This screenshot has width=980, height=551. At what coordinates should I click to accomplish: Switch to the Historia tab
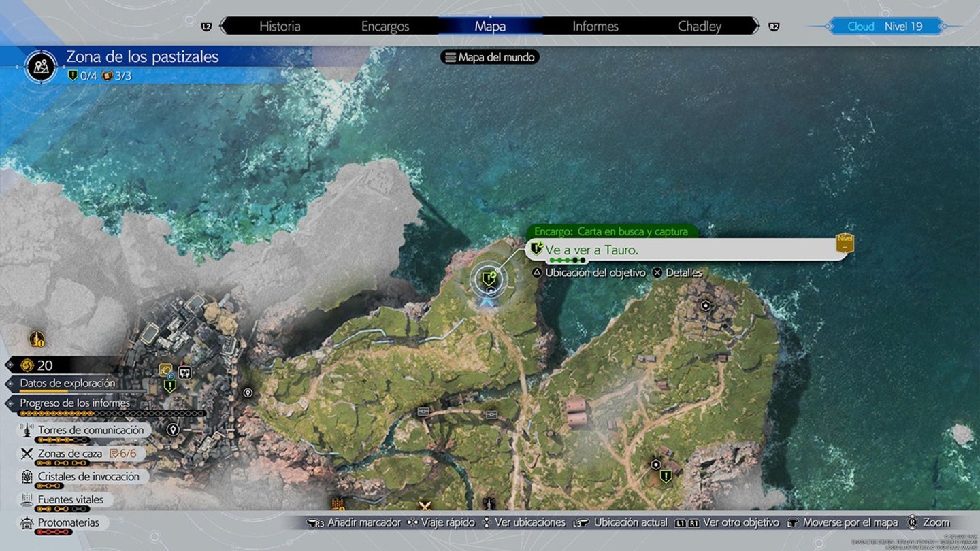[x=280, y=27]
